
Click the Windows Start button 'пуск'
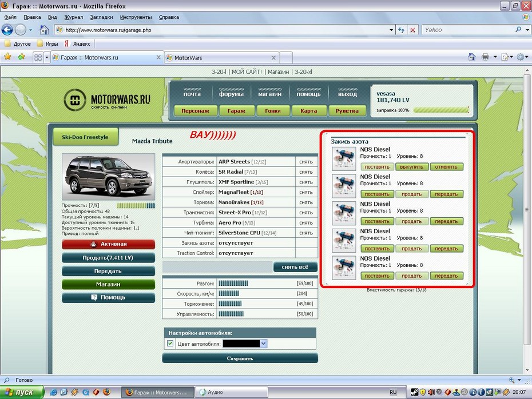tap(22, 392)
